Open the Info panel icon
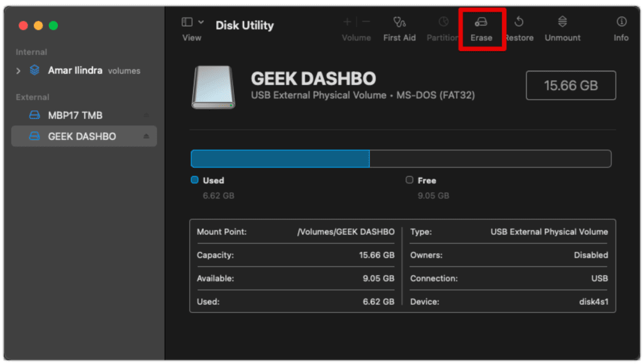644x364 pixels. point(621,22)
